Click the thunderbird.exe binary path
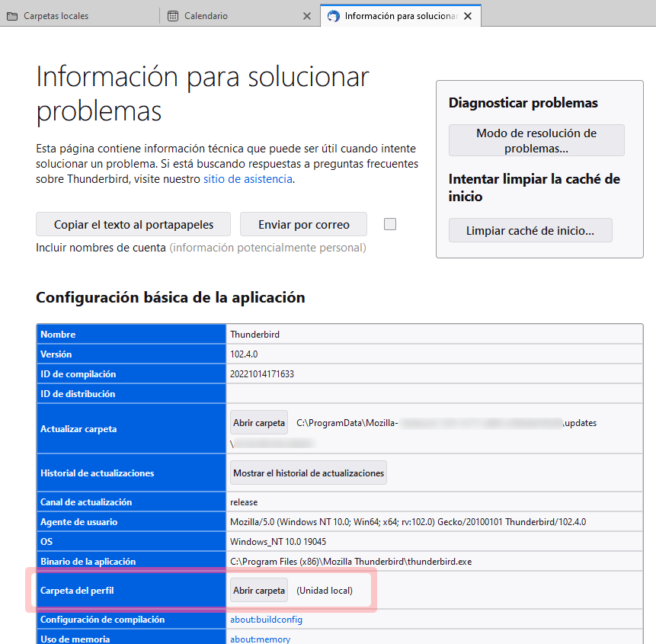Viewport: 656px width, 644px height. pos(350,561)
